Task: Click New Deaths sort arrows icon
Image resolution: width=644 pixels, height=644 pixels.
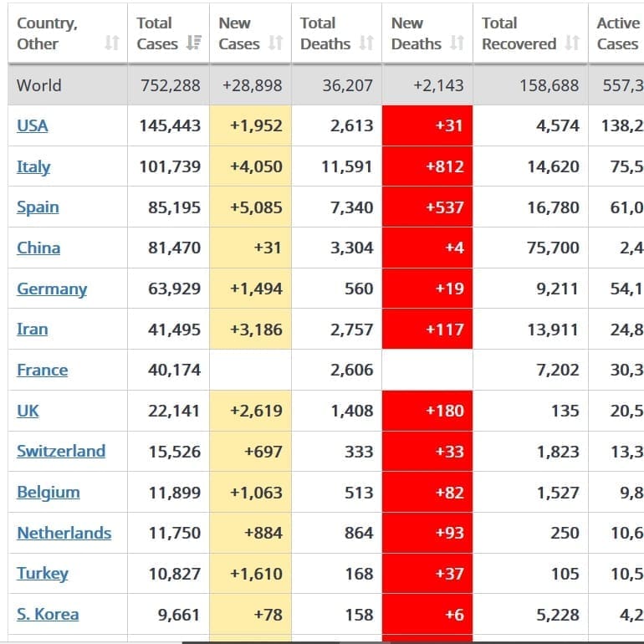Action: [457, 44]
